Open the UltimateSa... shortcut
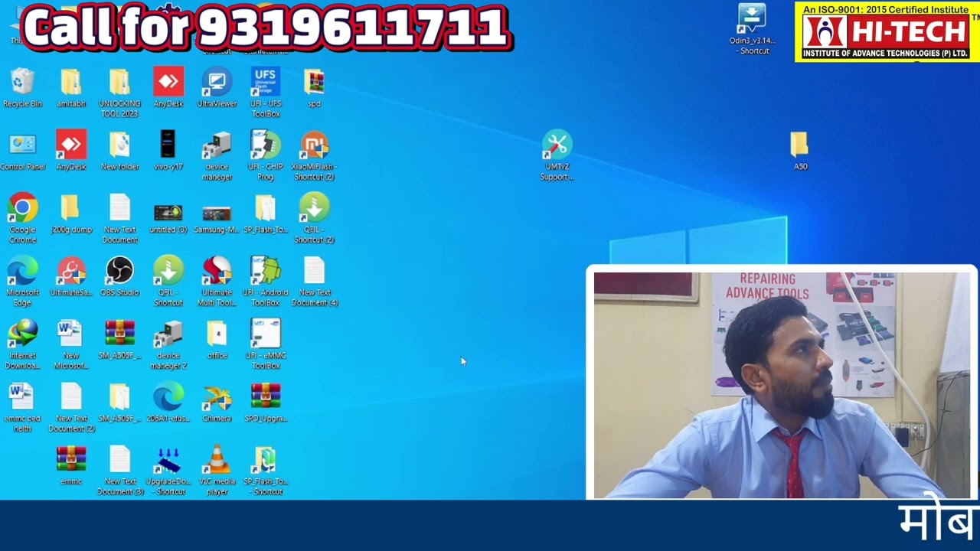980x551 pixels. tap(70, 276)
